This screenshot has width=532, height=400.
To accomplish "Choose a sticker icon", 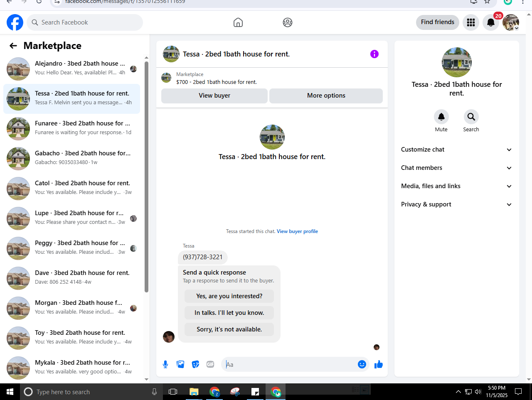I will click(195, 364).
